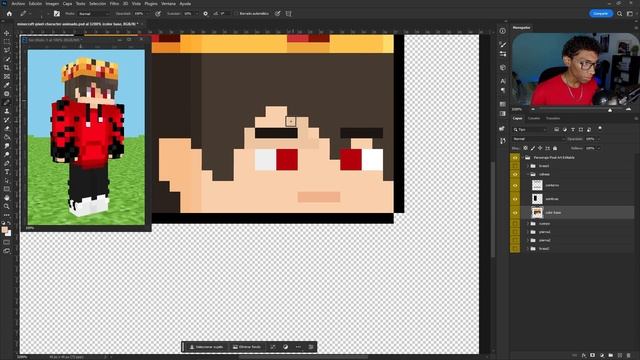The height and width of the screenshot is (360, 640).
Task: Filter layers by pixel type icon
Action: click(x=556, y=129)
